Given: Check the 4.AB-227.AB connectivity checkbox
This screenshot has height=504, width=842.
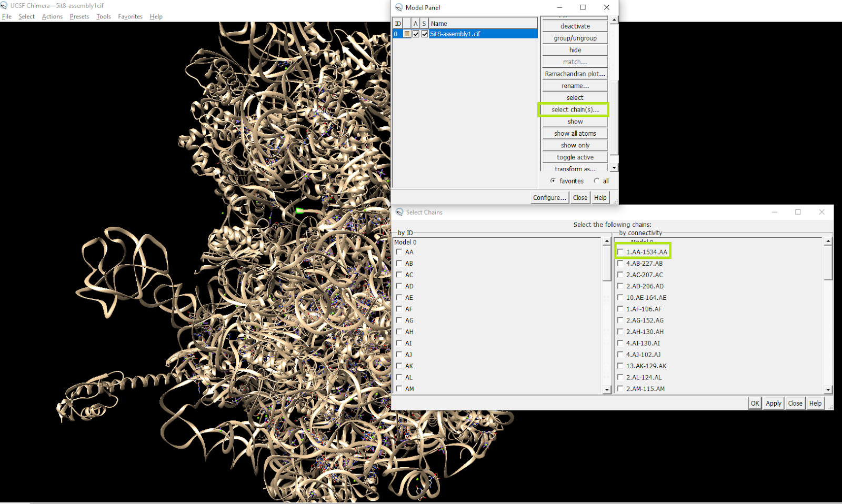Looking at the screenshot, I should pyautogui.click(x=620, y=264).
